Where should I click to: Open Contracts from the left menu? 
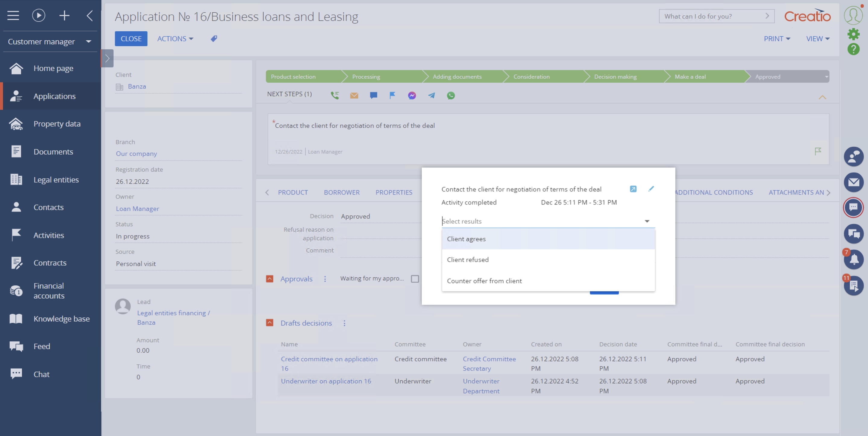(50, 263)
